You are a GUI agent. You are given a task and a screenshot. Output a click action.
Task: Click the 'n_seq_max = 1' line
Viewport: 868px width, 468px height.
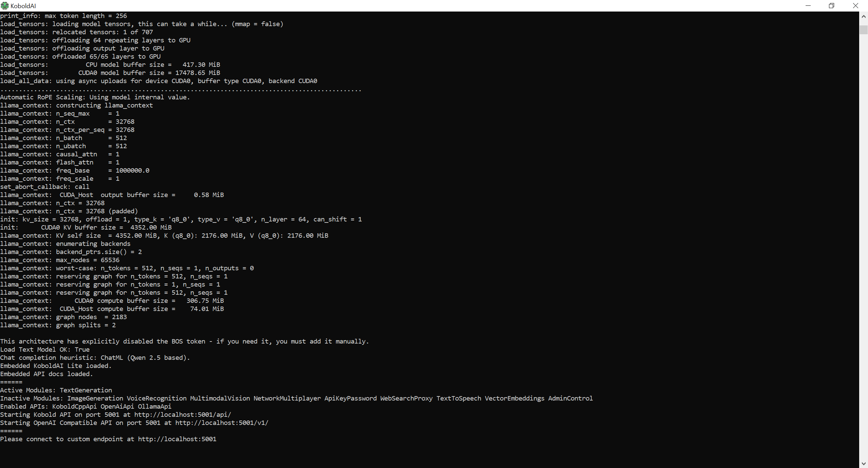click(x=60, y=114)
